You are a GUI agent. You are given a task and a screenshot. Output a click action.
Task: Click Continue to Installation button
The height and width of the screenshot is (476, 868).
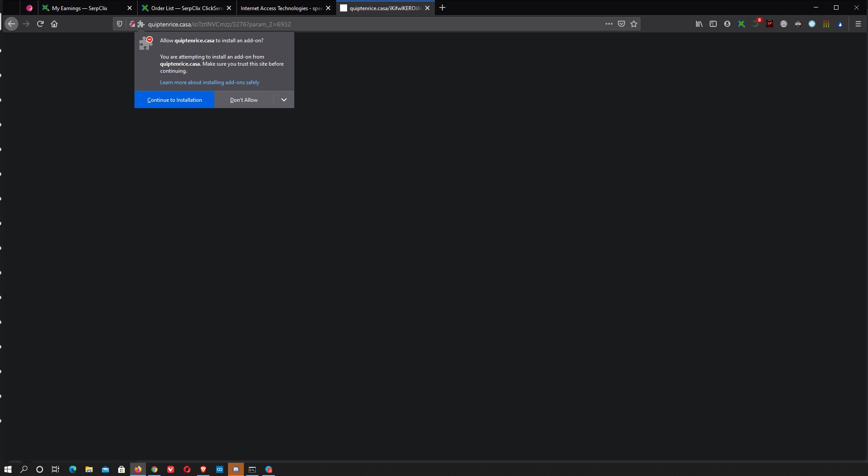point(175,100)
